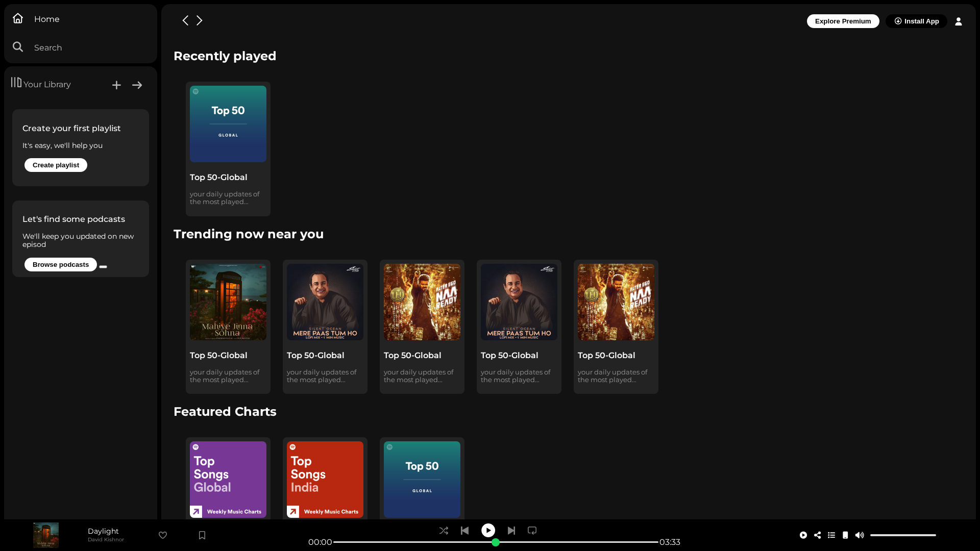This screenshot has width=980, height=551.
Task: Open Home from the sidebar
Action: [x=36, y=19]
